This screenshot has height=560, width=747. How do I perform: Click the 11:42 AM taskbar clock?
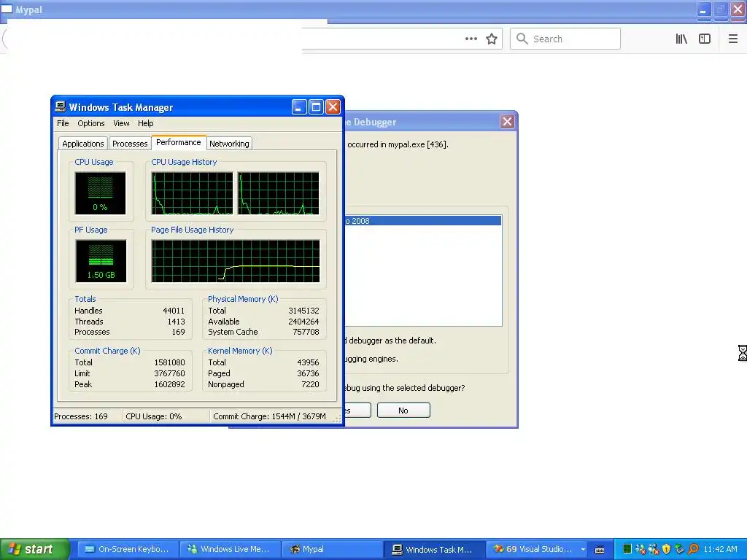[720, 549]
